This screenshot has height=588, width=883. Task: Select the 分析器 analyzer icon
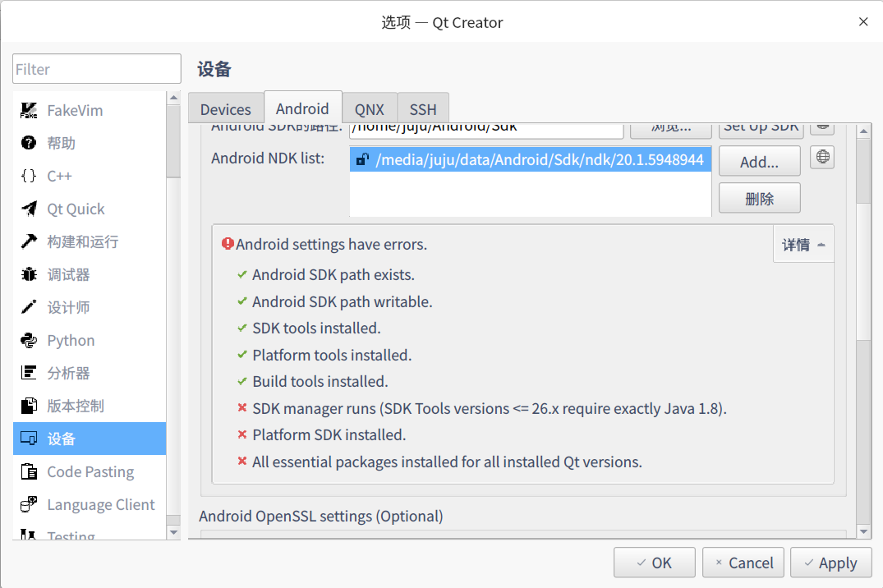(x=29, y=373)
